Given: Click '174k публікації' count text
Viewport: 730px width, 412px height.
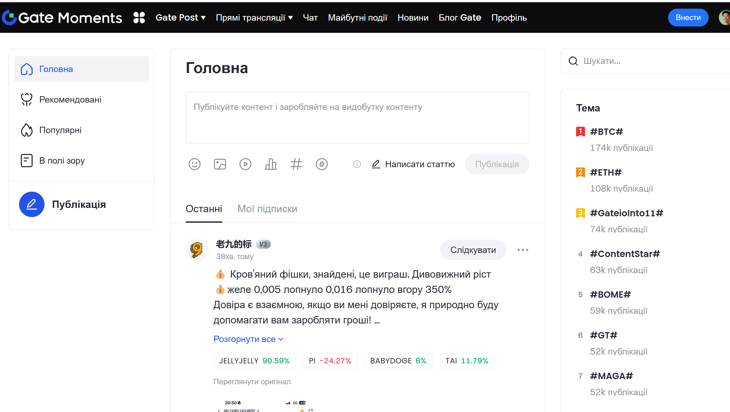Looking at the screenshot, I should tap(621, 148).
